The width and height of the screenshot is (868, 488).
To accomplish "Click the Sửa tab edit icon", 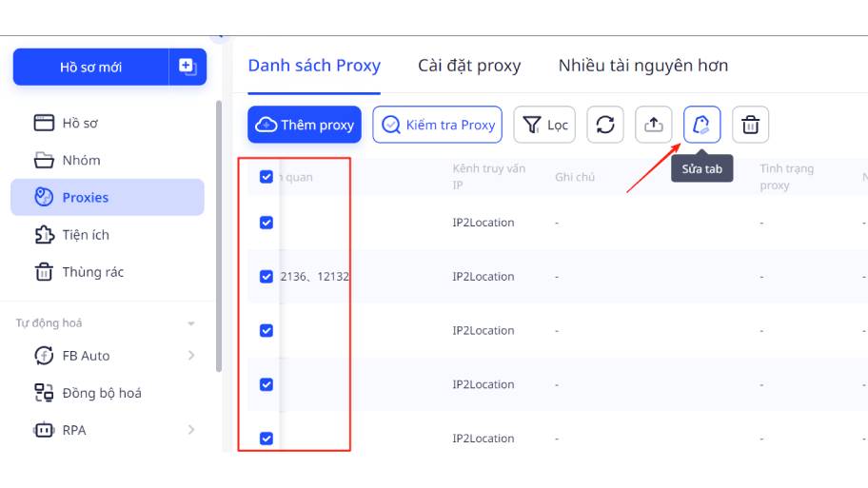I will (702, 125).
